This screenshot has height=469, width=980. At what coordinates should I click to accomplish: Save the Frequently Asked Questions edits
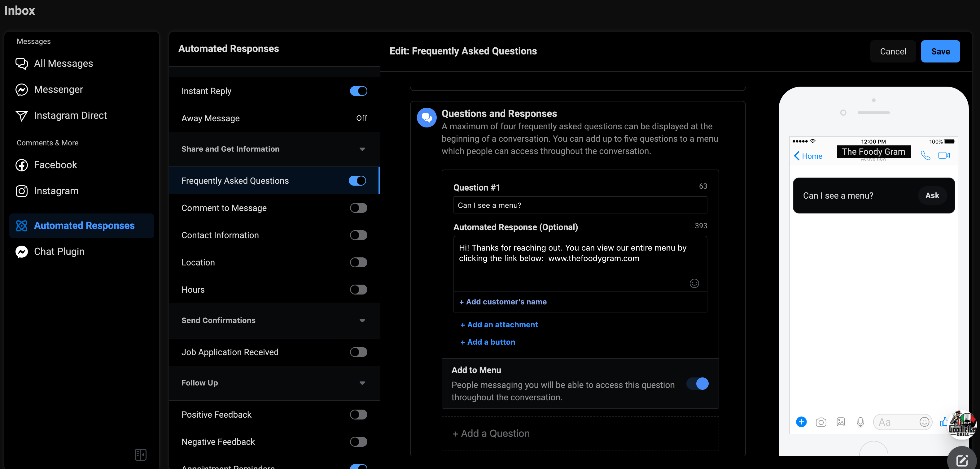[x=940, y=51]
